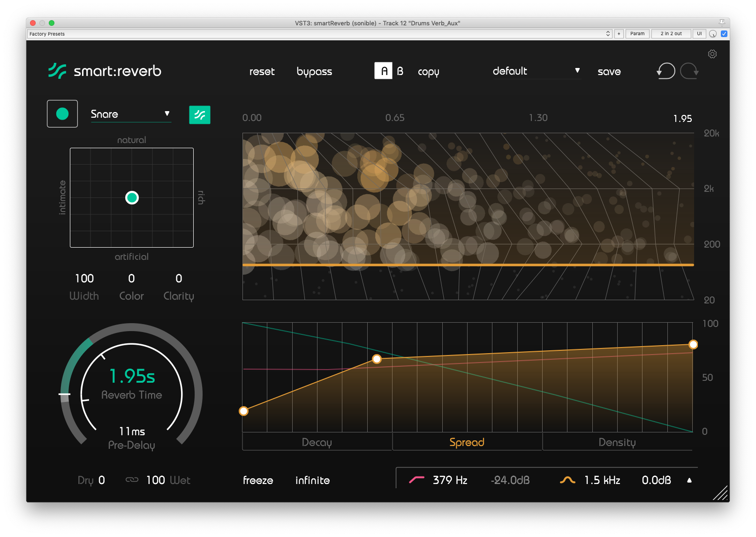Switch to the Density tab
This screenshot has height=537, width=756.
coord(617,442)
